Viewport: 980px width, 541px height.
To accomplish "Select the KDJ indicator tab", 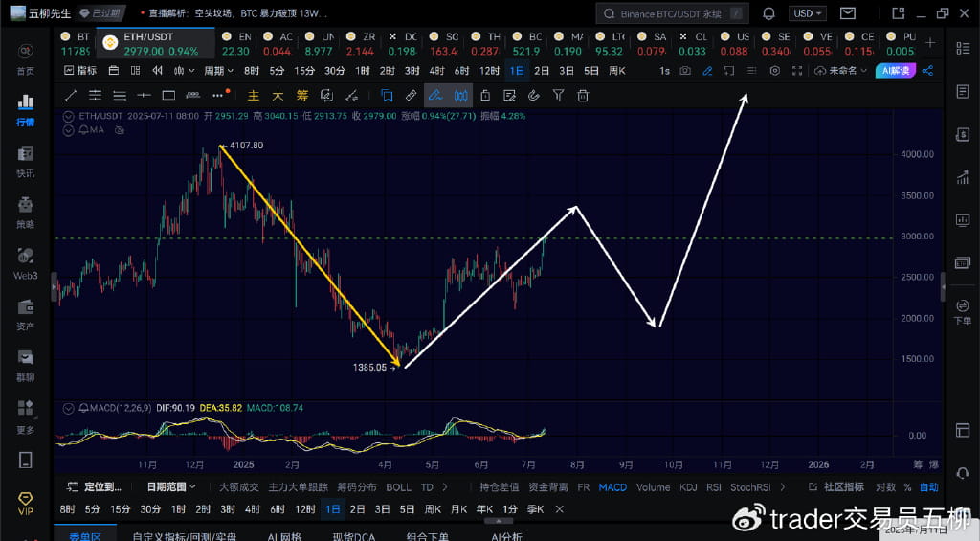I will click(688, 487).
